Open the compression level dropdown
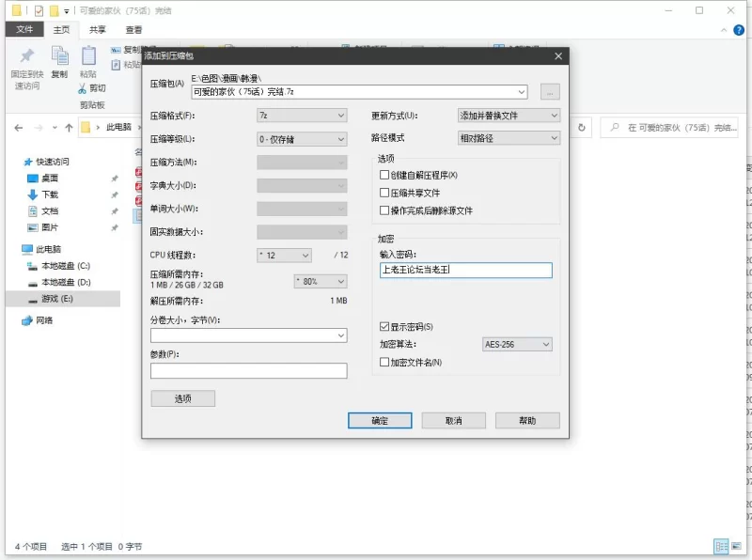Viewport: 752px width, 560px height. (302, 139)
